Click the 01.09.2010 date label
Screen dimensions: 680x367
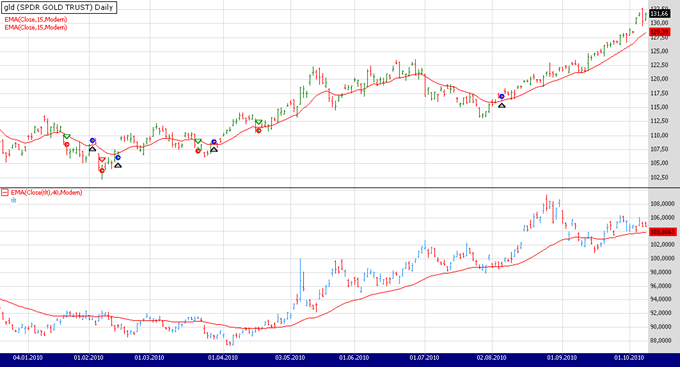tap(562, 357)
